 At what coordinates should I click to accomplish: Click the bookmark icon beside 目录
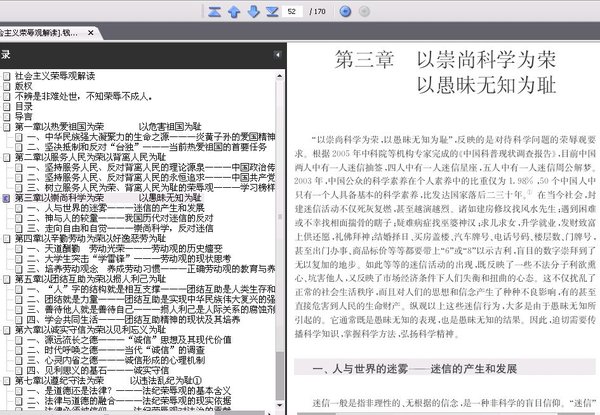[6, 106]
